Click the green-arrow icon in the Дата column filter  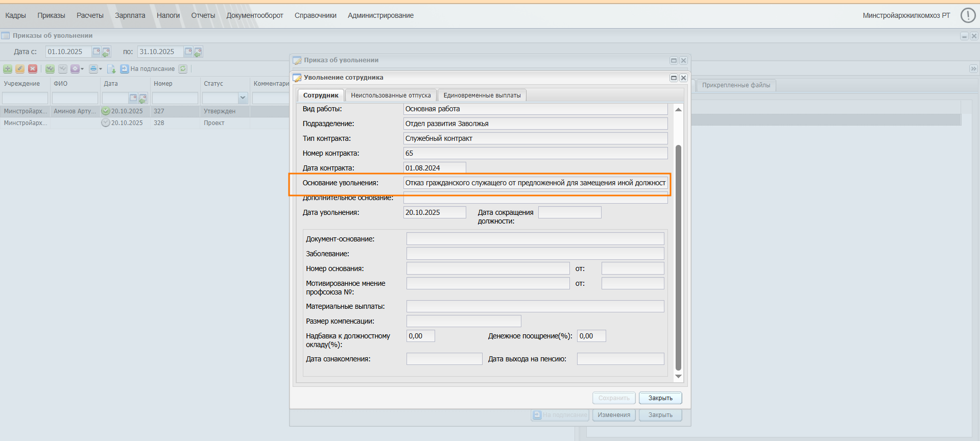click(x=143, y=98)
